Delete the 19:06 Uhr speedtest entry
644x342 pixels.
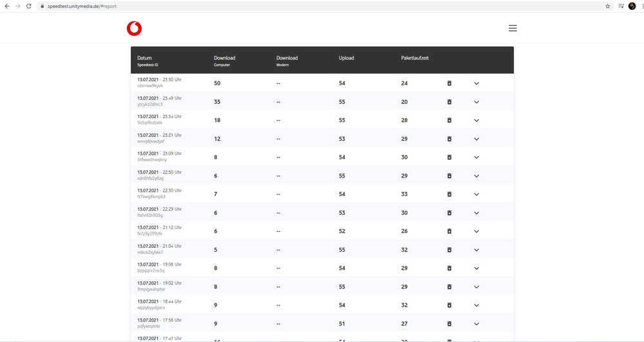click(449, 268)
